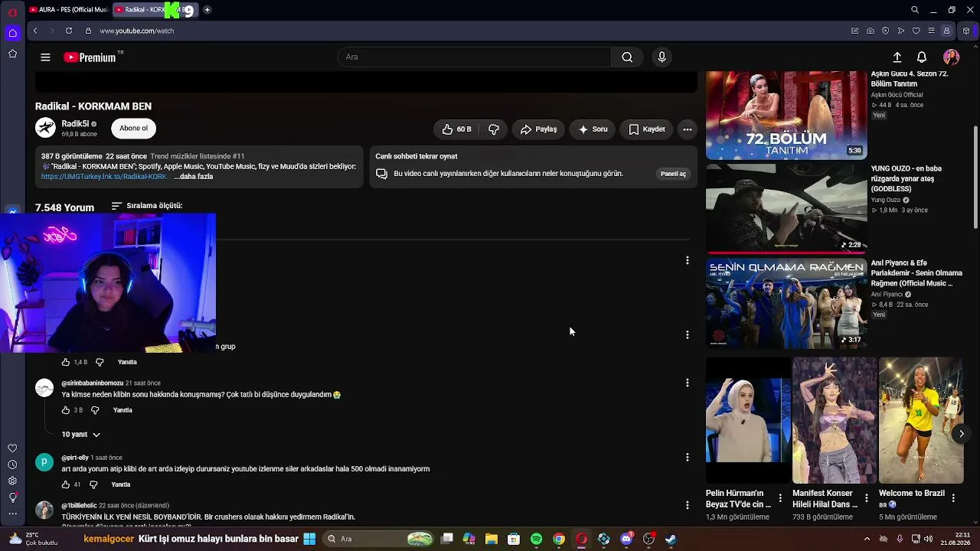Reload the YouTube page
The width and height of the screenshot is (980, 551).
pyautogui.click(x=69, y=31)
